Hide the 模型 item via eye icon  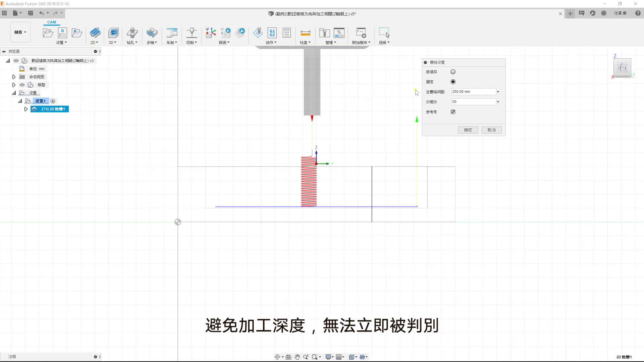[x=22, y=85]
